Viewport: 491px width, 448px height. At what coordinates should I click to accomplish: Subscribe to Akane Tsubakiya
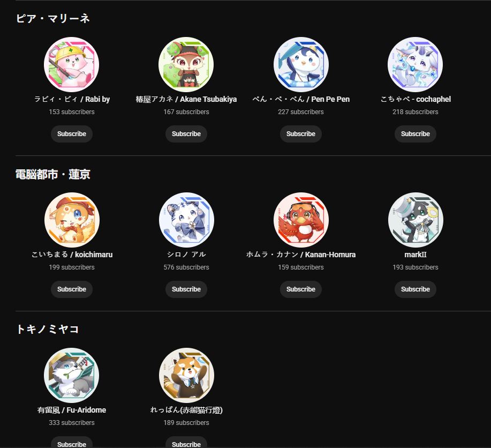pos(186,134)
